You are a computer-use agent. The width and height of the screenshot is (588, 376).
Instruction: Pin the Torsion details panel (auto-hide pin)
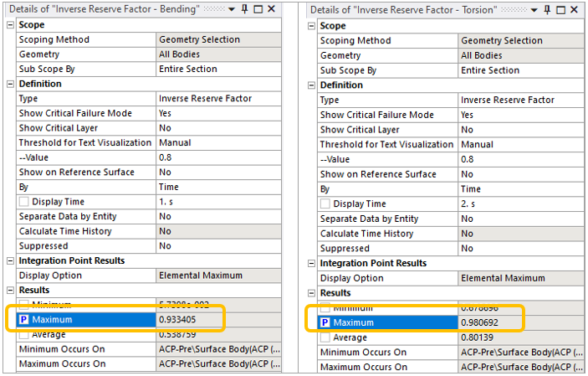coord(545,10)
